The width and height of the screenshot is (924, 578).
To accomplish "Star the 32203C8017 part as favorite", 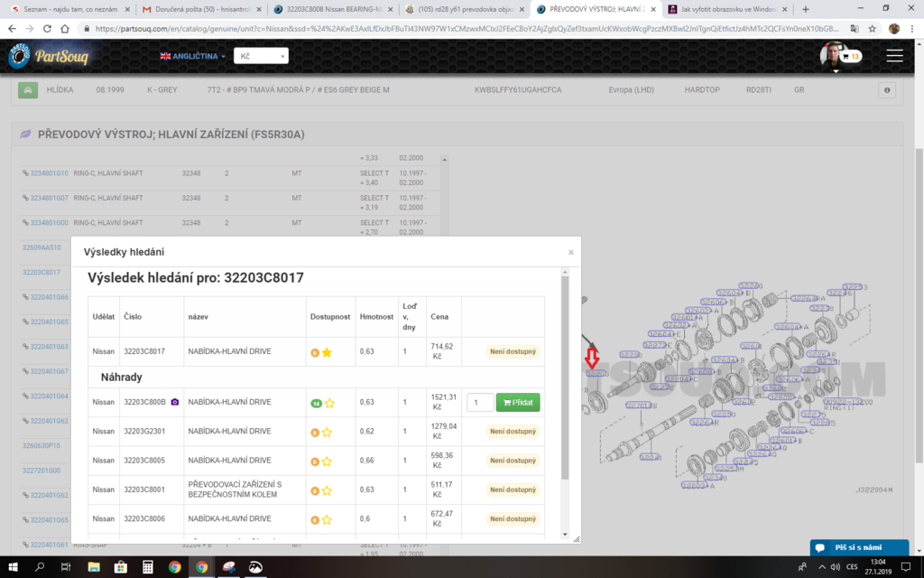I will [327, 352].
